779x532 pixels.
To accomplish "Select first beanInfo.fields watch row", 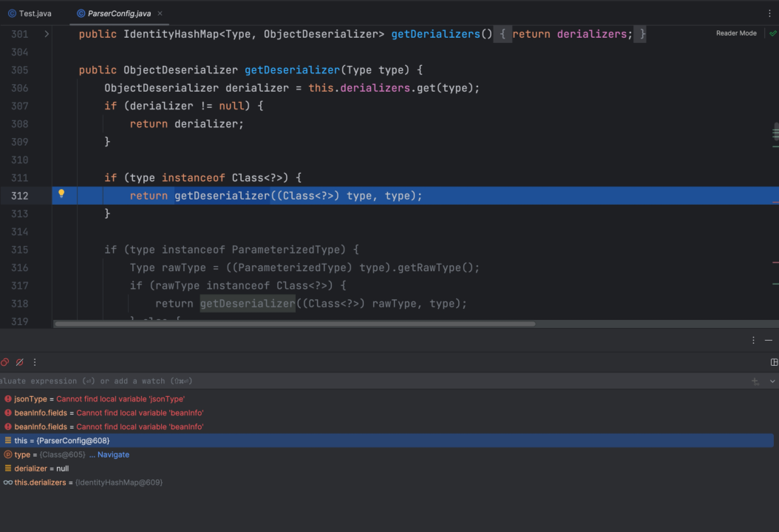I will 387,413.
